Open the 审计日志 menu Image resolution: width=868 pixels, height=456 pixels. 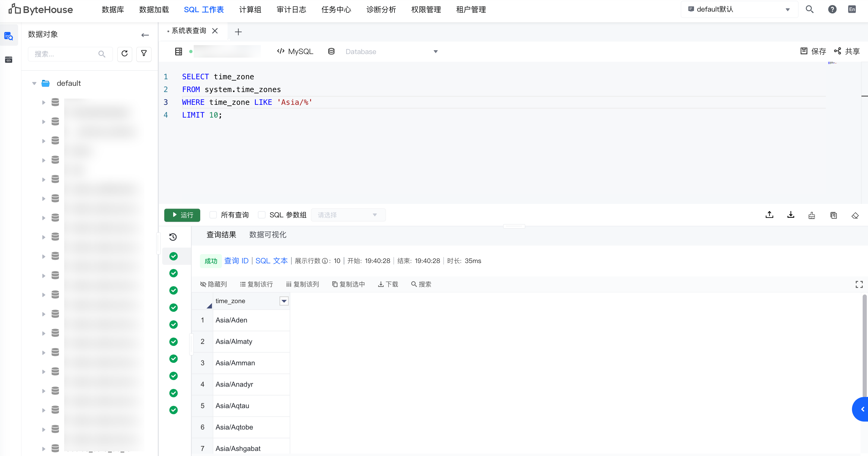coord(291,9)
